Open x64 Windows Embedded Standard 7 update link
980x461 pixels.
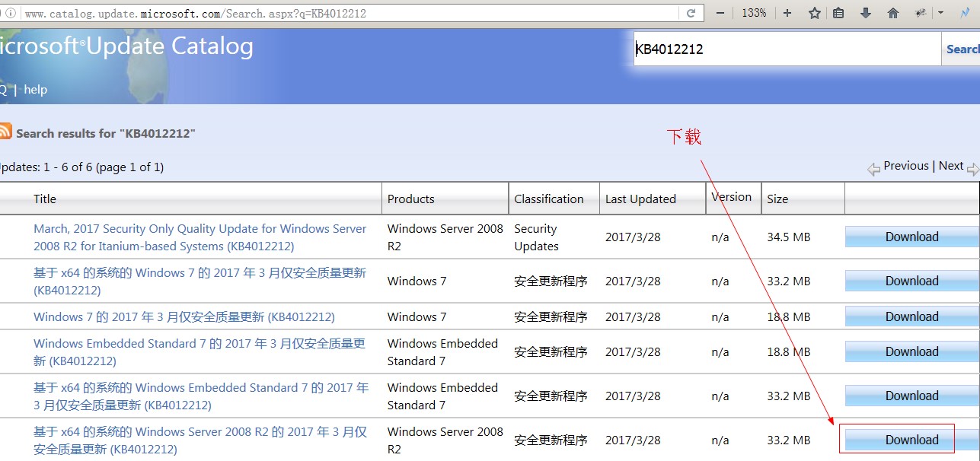tap(201, 396)
